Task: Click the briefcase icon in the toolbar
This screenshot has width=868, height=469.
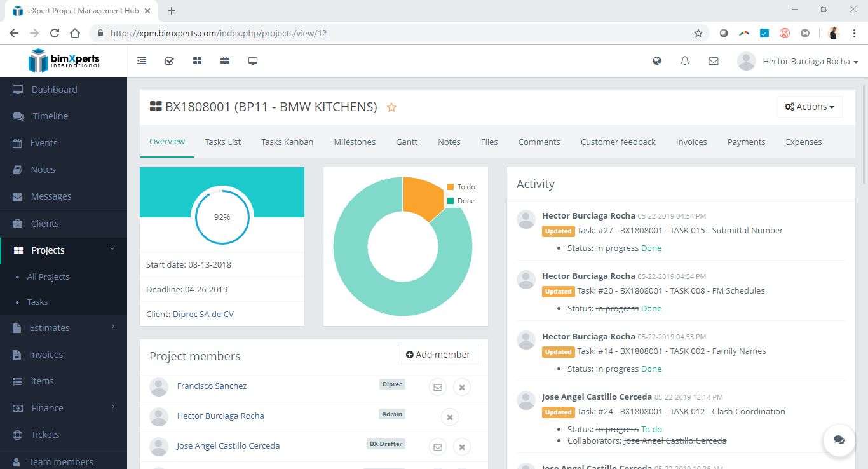Action: point(225,60)
